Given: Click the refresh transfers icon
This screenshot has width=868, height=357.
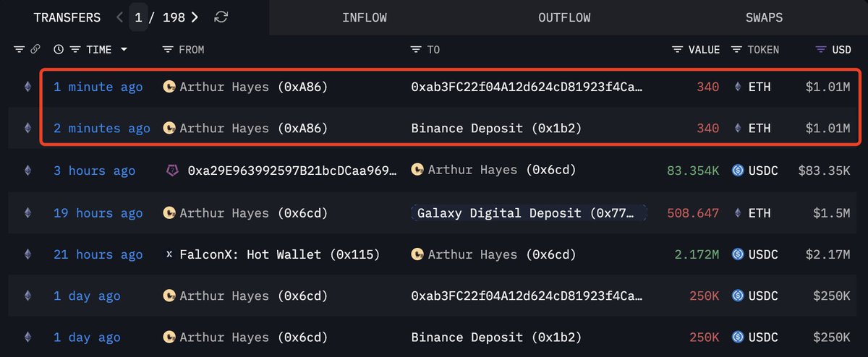Looking at the screenshot, I should (x=221, y=17).
